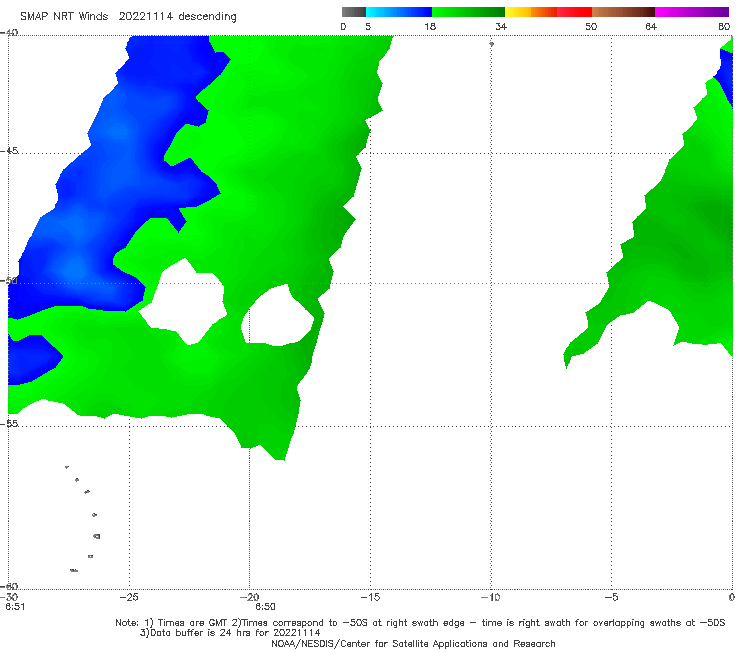Click the colorbar label "80"
The image size is (740, 650).
(x=724, y=27)
